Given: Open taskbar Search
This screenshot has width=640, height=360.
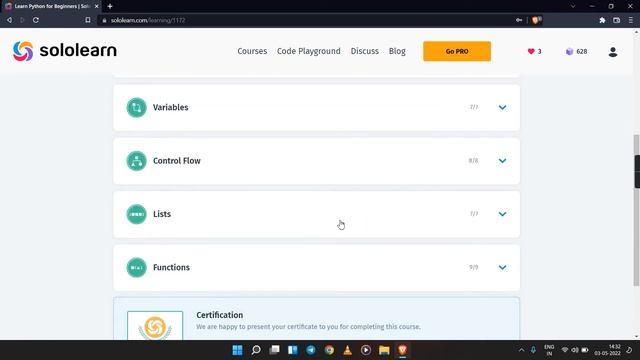Looking at the screenshot, I should click(x=256, y=350).
